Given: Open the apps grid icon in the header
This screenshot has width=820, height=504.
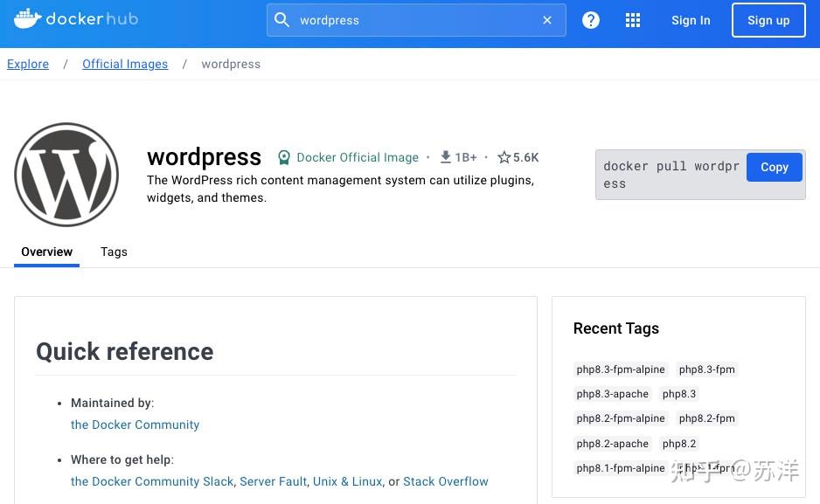Looking at the screenshot, I should [x=633, y=20].
